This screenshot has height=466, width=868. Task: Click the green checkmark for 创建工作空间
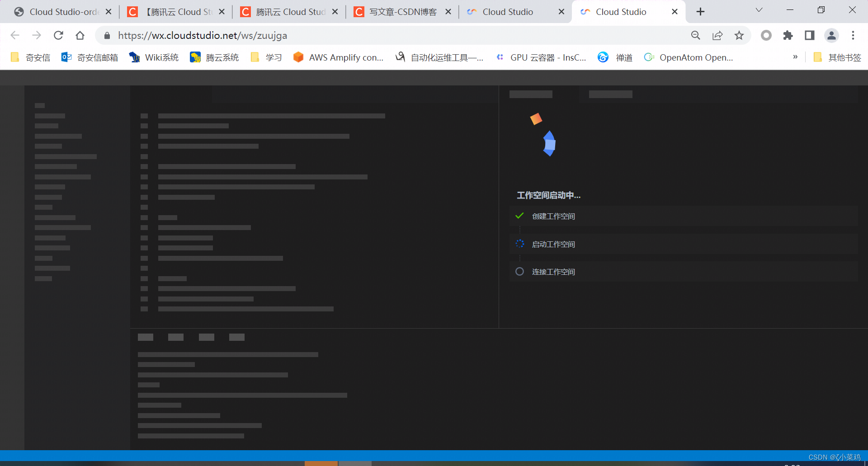pos(519,216)
